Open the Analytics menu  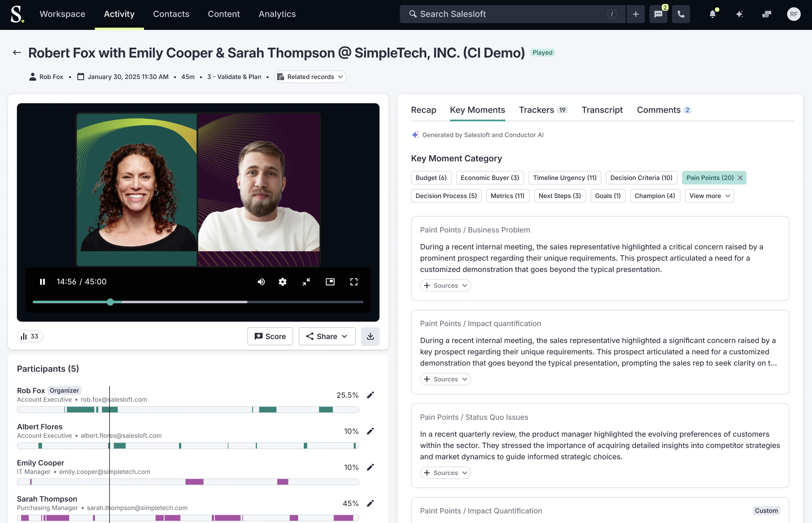click(x=277, y=14)
